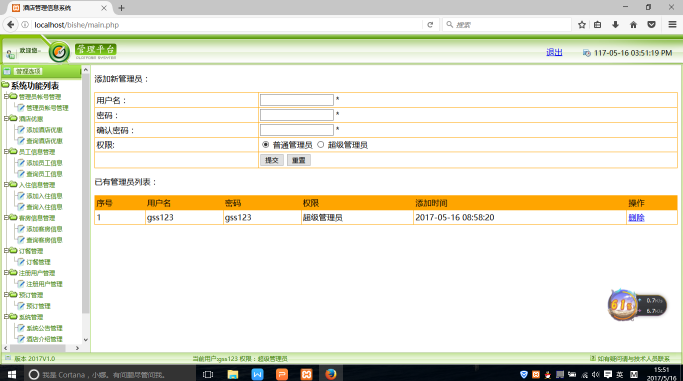Open XAMPP from the taskbar
The image size is (683, 381).
tap(306, 374)
